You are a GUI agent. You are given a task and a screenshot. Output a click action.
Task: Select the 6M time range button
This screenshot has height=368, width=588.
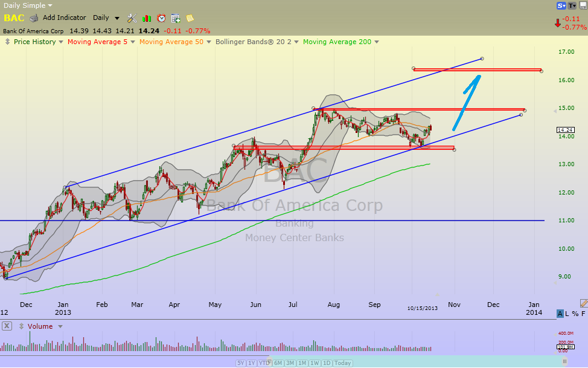point(278,363)
